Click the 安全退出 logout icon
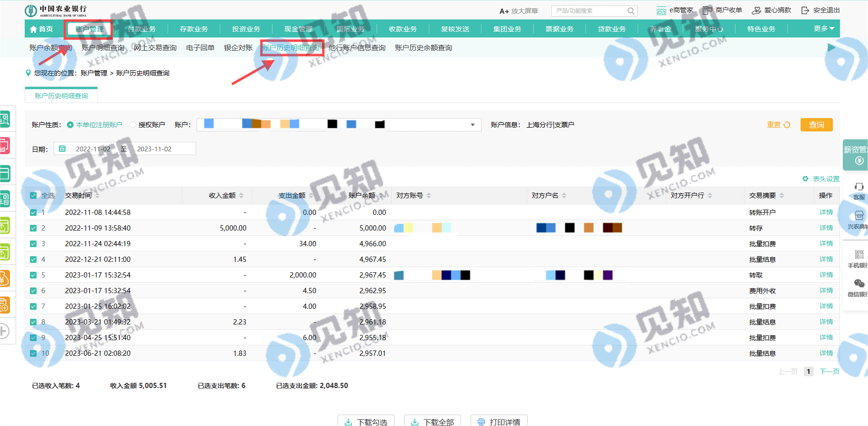Viewport: 868px width, 426px height. pos(805,10)
